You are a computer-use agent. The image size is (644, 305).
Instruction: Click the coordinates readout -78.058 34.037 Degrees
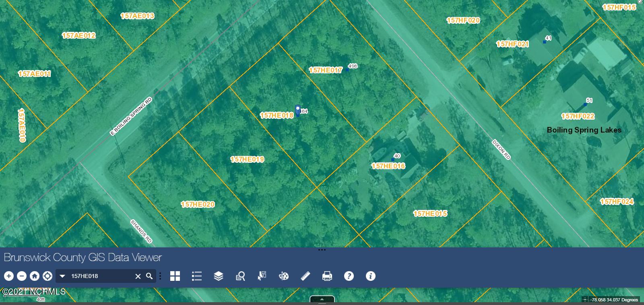[614, 299]
